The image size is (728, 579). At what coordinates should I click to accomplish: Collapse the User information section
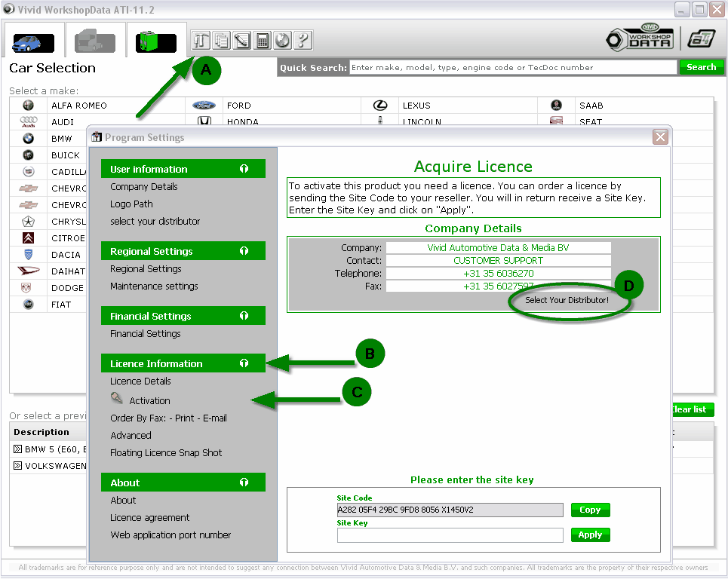244,169
